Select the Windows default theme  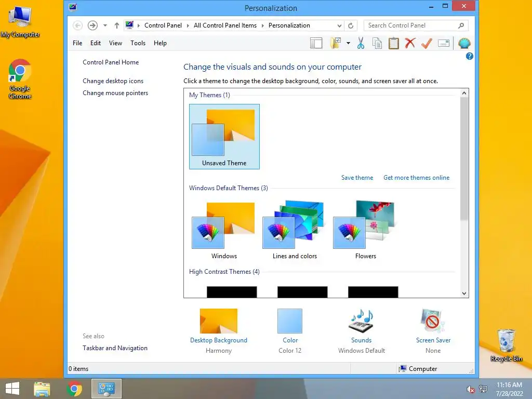224,231
